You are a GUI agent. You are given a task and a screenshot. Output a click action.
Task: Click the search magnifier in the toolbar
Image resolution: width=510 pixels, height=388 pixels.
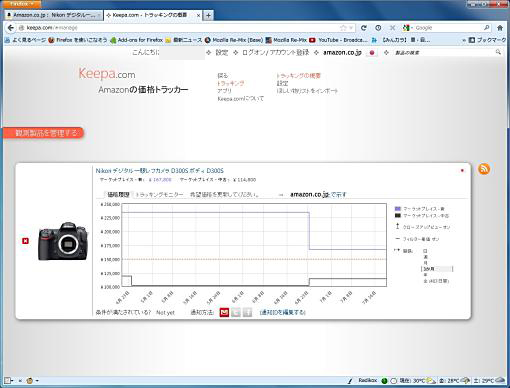pyautogui.click(x=487, y=28)
